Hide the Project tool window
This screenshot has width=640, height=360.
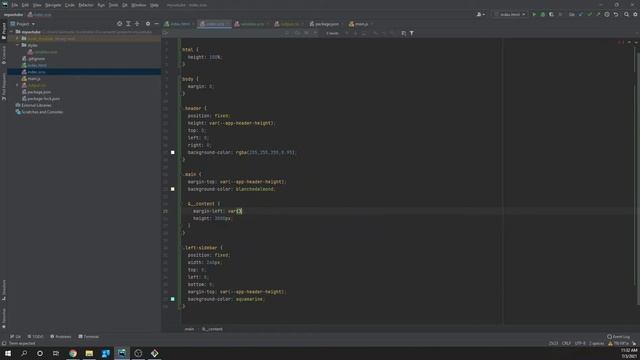coord(156,24)
